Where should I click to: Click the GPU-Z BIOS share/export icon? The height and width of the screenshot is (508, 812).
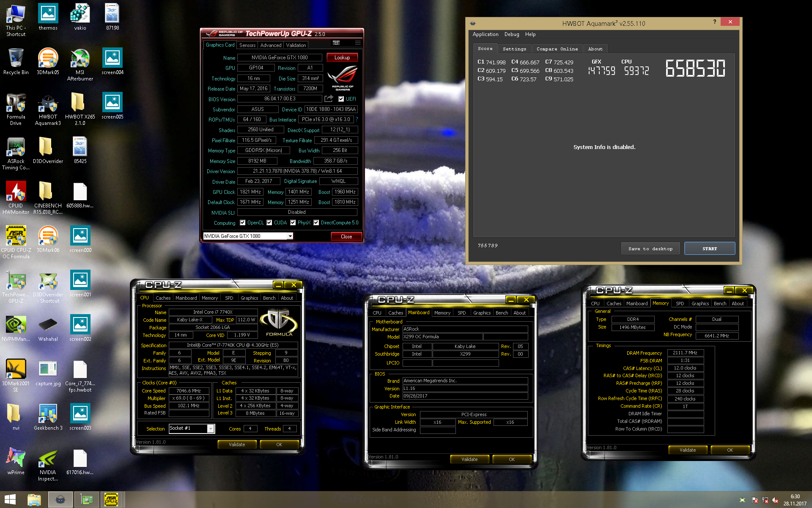click(x=329, y=99)
